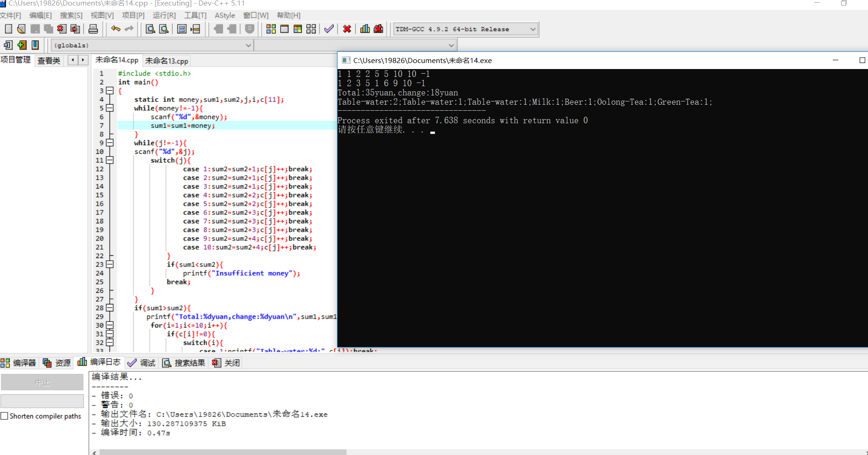868x455 pixels.
Task: Click the Replace magnifier icon
Action: (x=164, y=29)
